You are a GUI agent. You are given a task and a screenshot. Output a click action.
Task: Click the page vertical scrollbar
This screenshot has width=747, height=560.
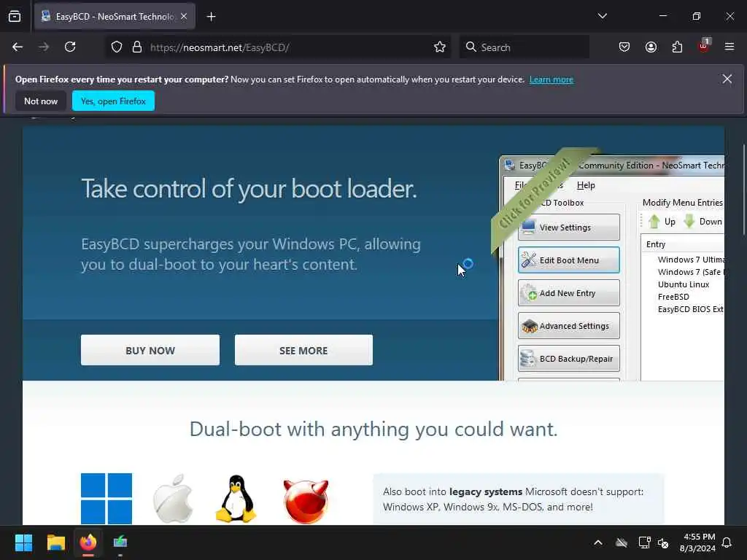(x=743, y=190)
